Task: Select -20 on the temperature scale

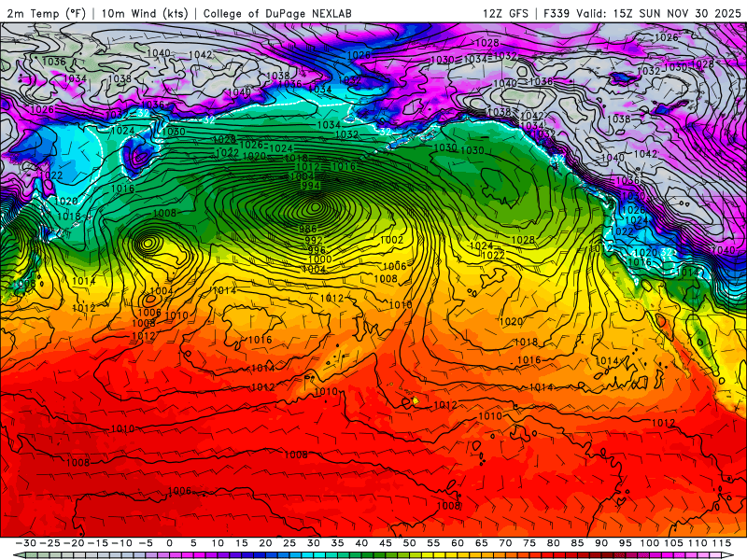Action: pyautogui.click(x=74, y=543)
